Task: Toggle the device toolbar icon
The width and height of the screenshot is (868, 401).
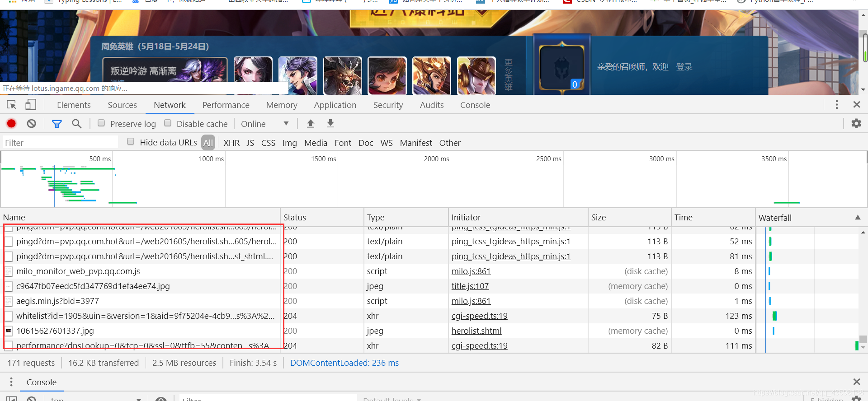Action: pos(30,105)
